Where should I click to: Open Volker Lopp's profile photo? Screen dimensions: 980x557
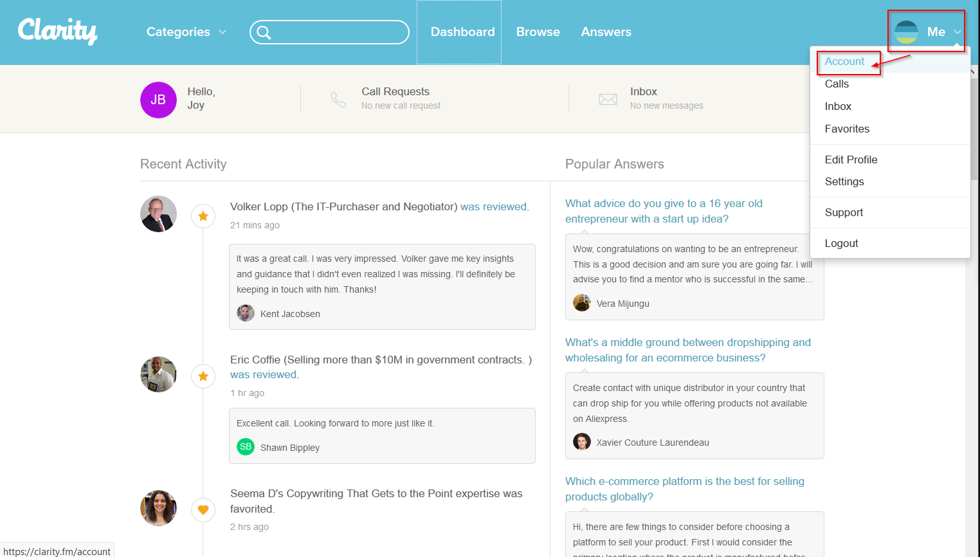(x=158, y=214)
